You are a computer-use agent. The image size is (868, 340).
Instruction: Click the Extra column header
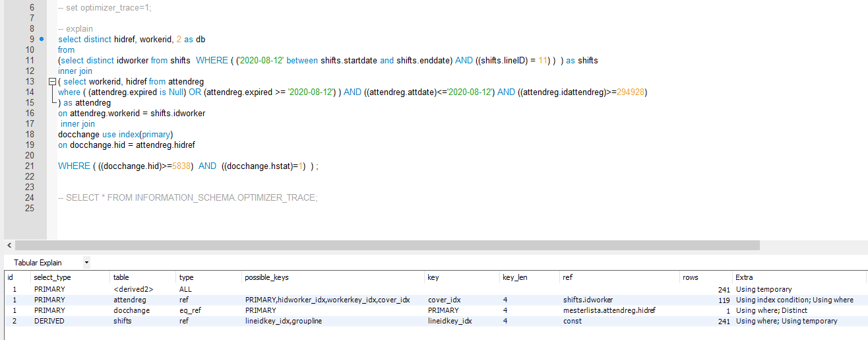tap(744, 277)
